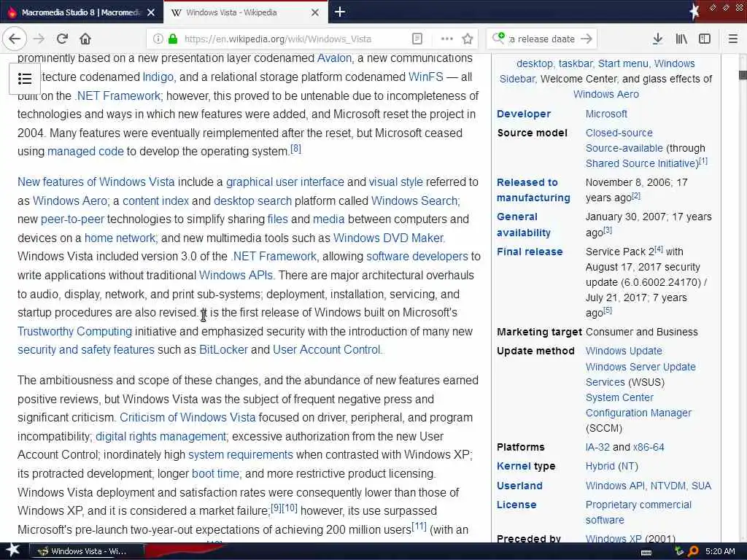The height and width of the screenshot is (560, 747).
Task: Follow the graphical user interface link
Action: click(x=285, y=182)
